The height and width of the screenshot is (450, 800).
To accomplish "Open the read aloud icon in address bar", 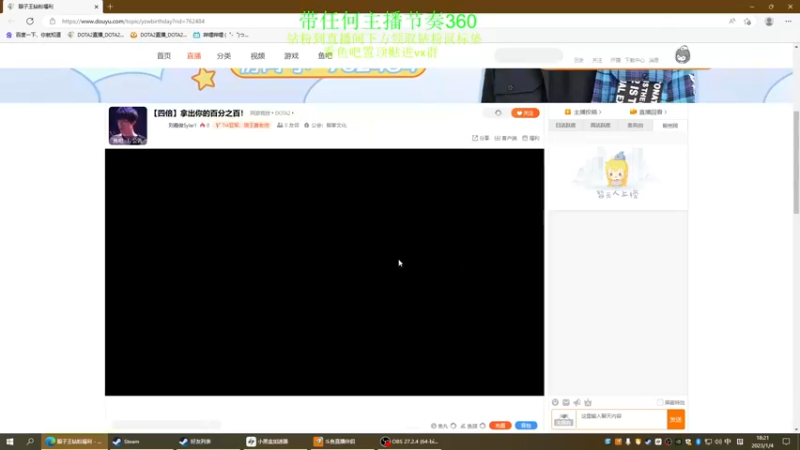I will tap(732, 21).
